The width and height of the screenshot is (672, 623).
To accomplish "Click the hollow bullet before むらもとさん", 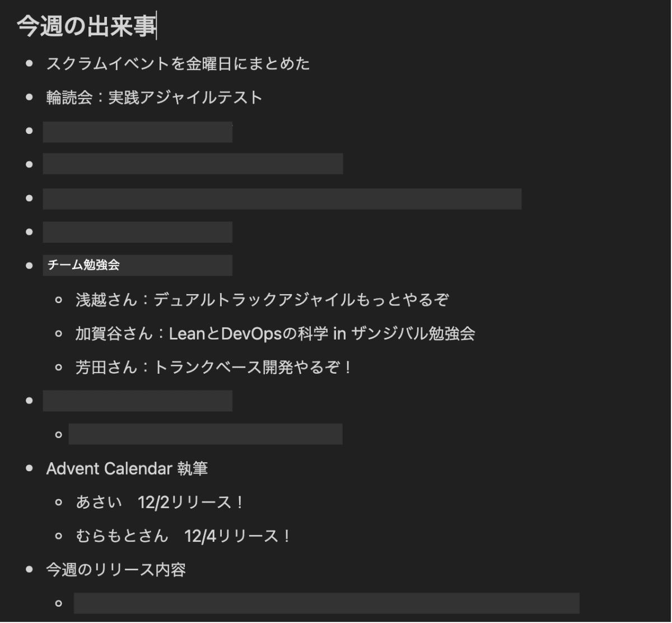I will (x=59, y=536).
